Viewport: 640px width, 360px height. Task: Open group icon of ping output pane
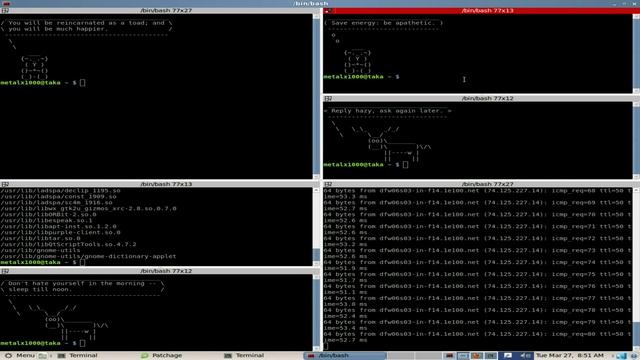click(328, 184)
